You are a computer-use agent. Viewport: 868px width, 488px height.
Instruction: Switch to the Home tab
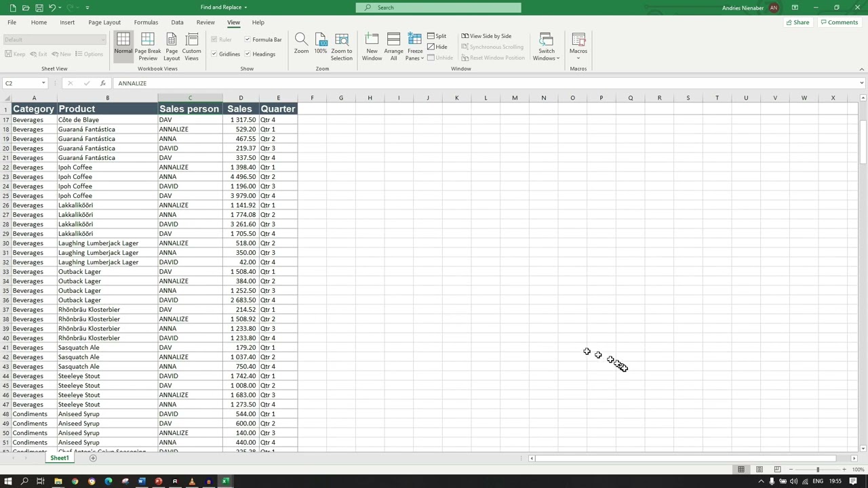pos(39,22)
